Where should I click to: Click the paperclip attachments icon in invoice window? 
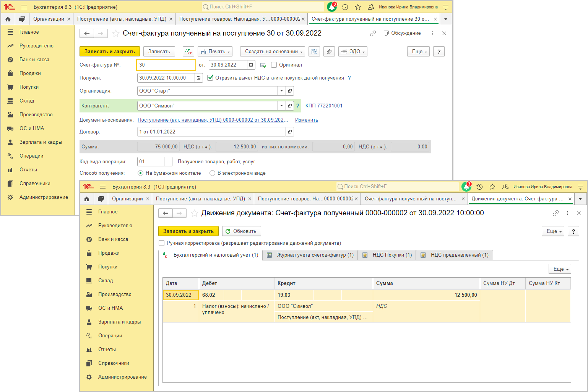329,52
